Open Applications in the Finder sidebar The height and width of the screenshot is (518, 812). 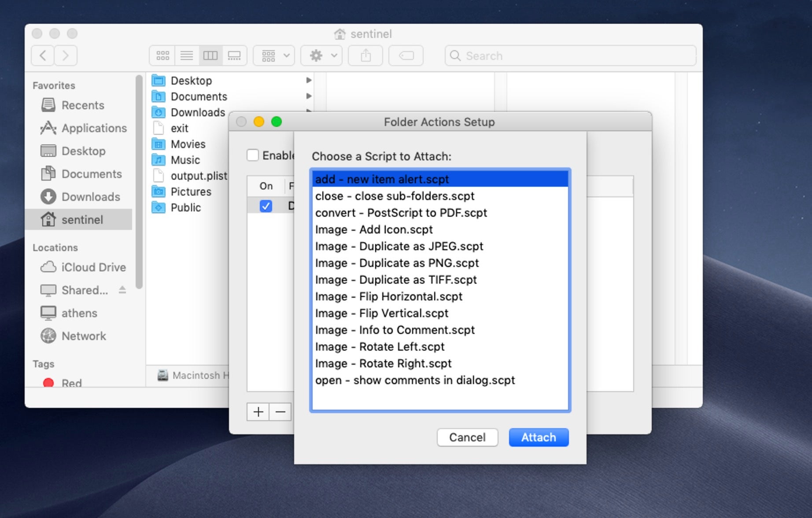[x=94, y=128]
